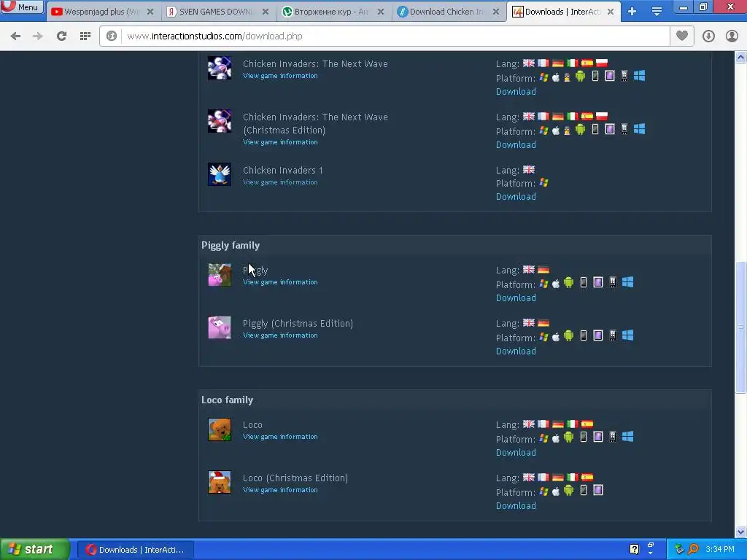Click Windows platform icon for Chicken Invaders 1
The image size is (747, 560).
tap(543, 183)
